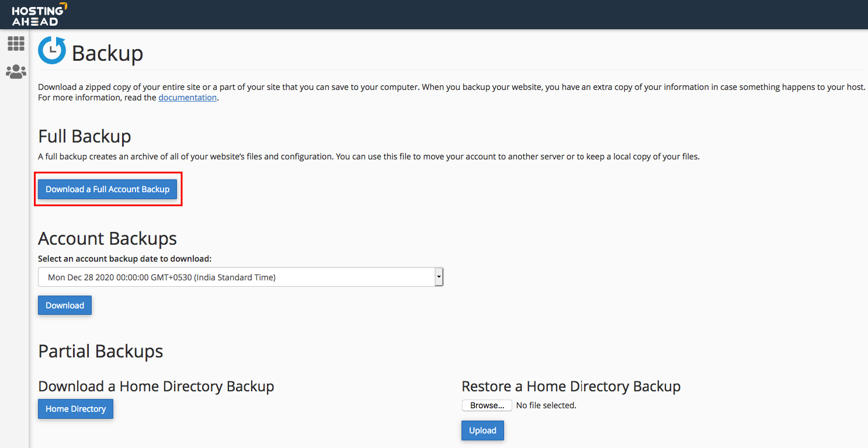
Task: Click the Backup page title
Action: (x=107, y=53)
